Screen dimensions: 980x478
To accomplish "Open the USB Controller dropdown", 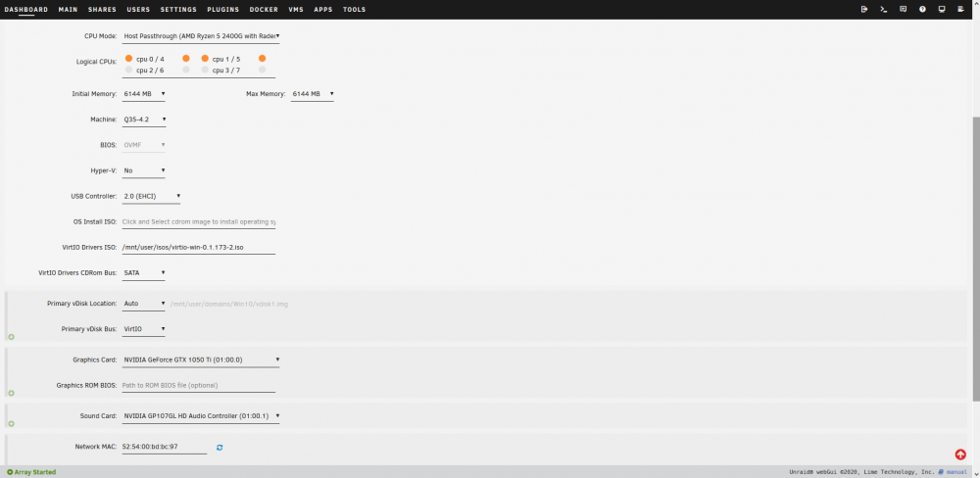I will 151,196.
